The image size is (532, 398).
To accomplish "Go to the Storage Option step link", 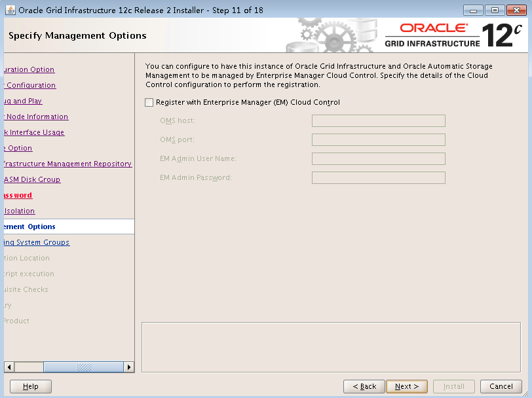I will 18,148.
